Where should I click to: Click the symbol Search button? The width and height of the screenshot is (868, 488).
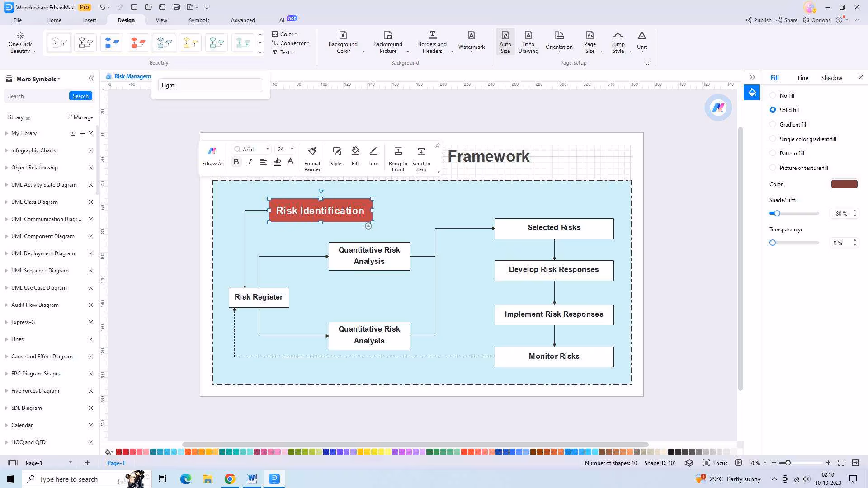point(80,96)
